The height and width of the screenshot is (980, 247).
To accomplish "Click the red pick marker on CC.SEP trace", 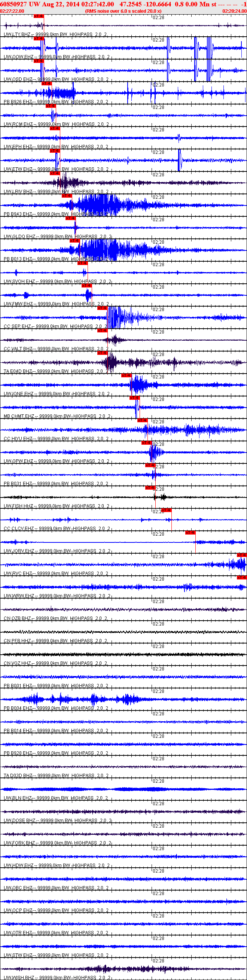I will pyautogui.click(x=102, y=308).
